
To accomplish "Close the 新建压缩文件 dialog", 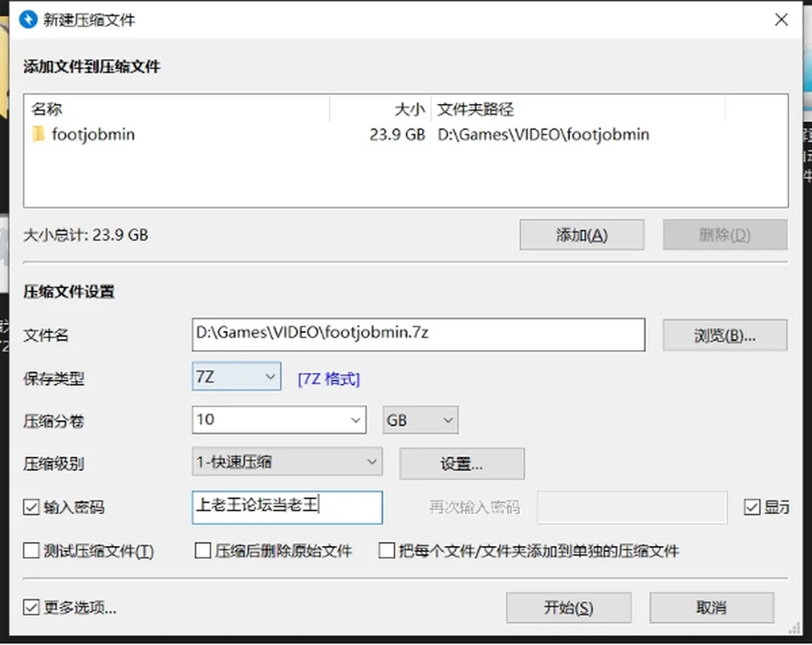I will coord(781,19).
